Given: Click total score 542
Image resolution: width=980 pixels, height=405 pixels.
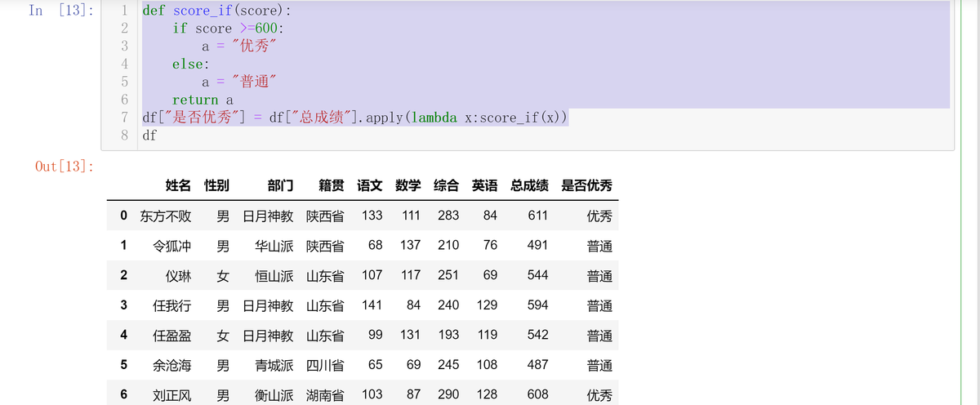Looking at the screenshot, I should point(538,335).
